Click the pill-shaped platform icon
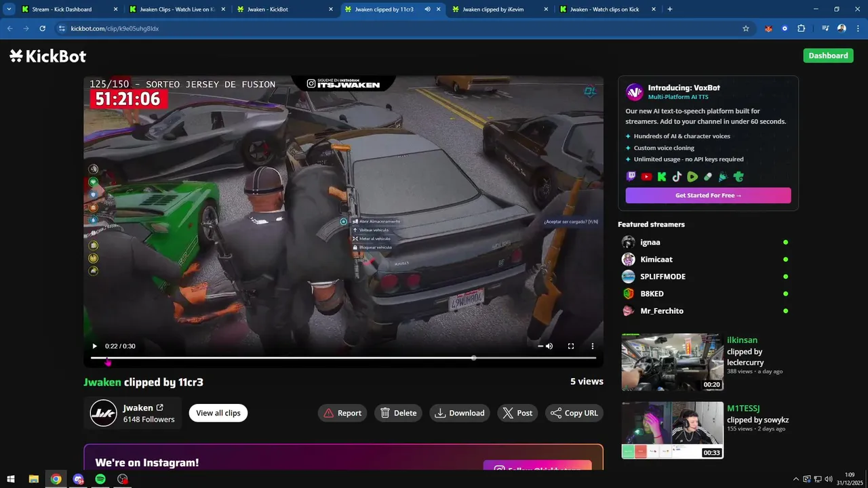 pyautogui.click(x=707, y=177)
